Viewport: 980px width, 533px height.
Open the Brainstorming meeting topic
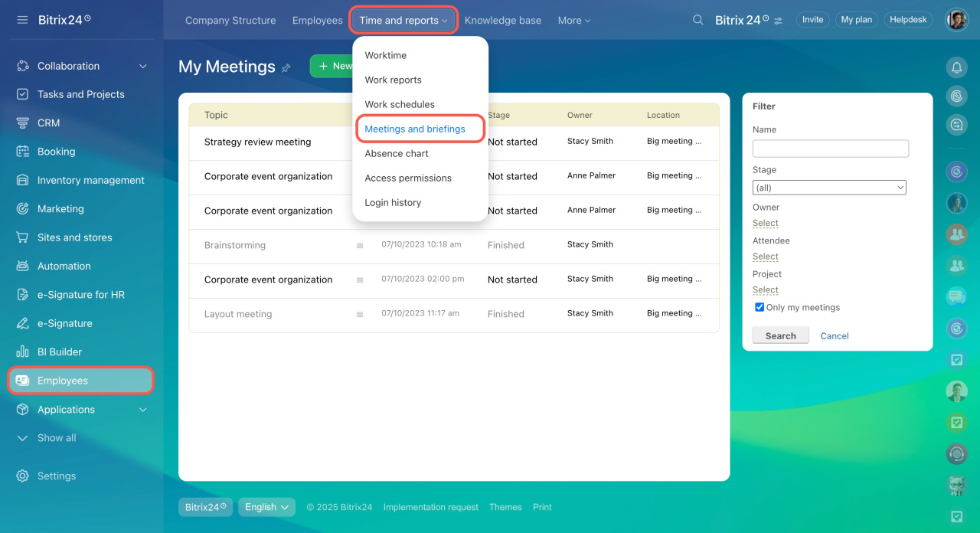235,245
